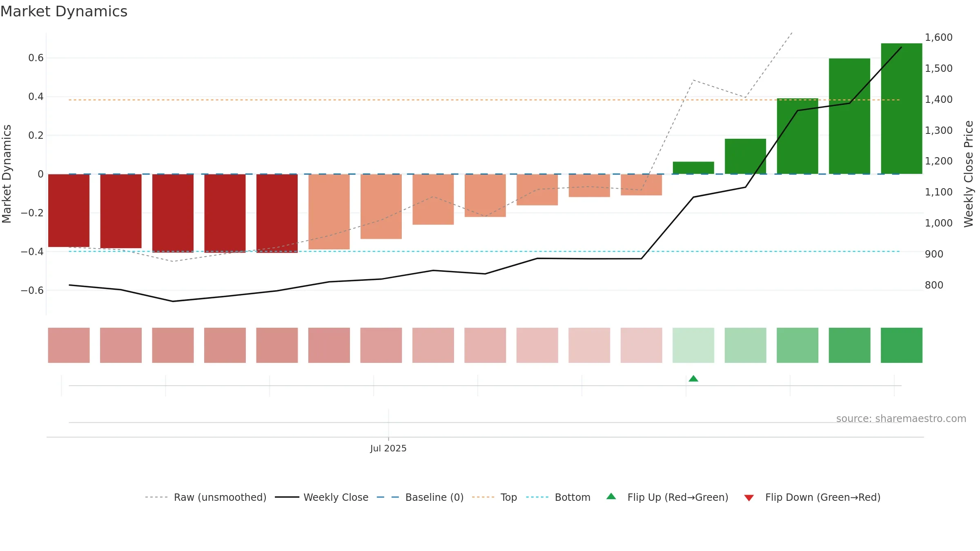Click the 1,600 right axis tick label
980x551 pixels.
(939, 38)
